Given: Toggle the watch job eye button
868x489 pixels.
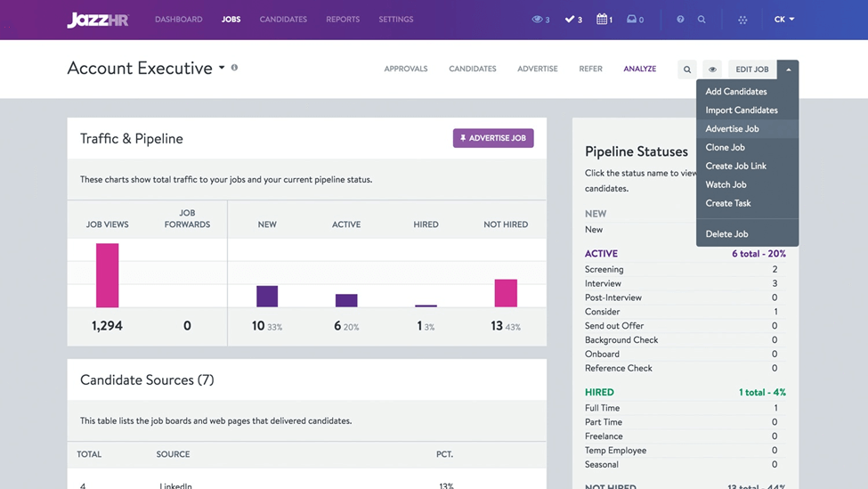Looking at the screenshot, I should click(712, 69).
